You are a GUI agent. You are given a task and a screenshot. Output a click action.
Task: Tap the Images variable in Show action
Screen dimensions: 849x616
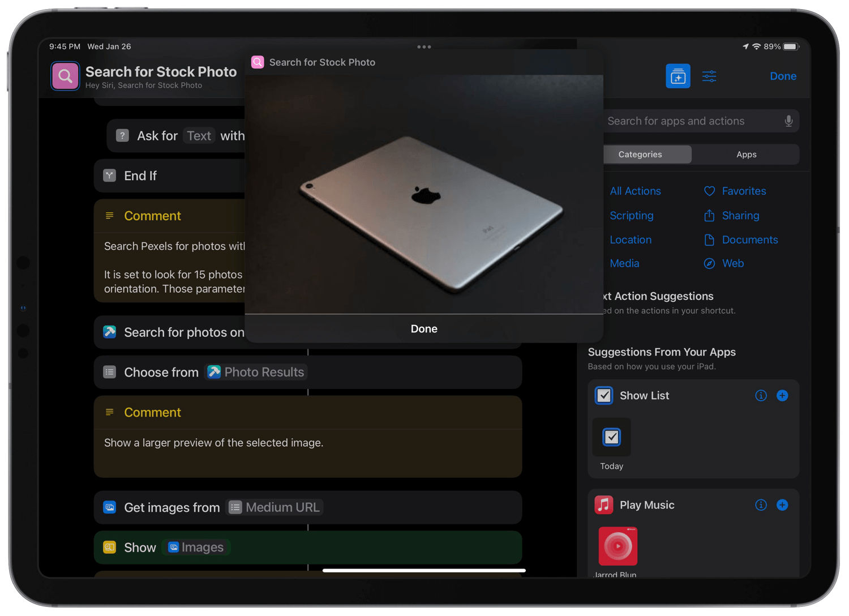pyautogui.click(x=196, y=547)
